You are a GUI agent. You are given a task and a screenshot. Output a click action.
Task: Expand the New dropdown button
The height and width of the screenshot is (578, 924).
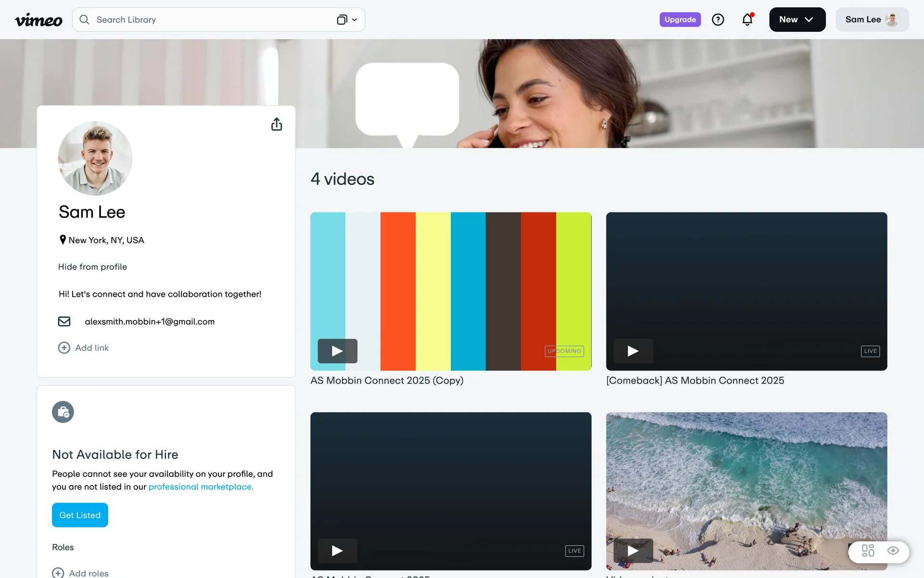[x=797, y=20]
